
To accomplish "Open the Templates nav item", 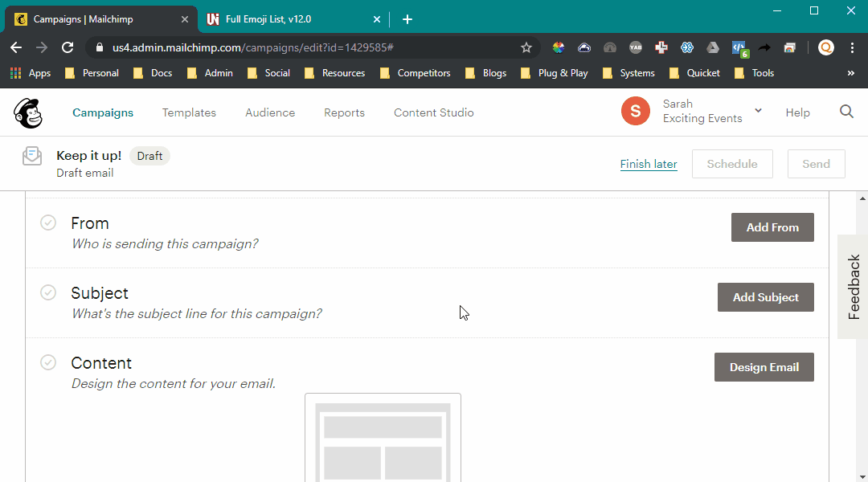I will click(189, 113).
